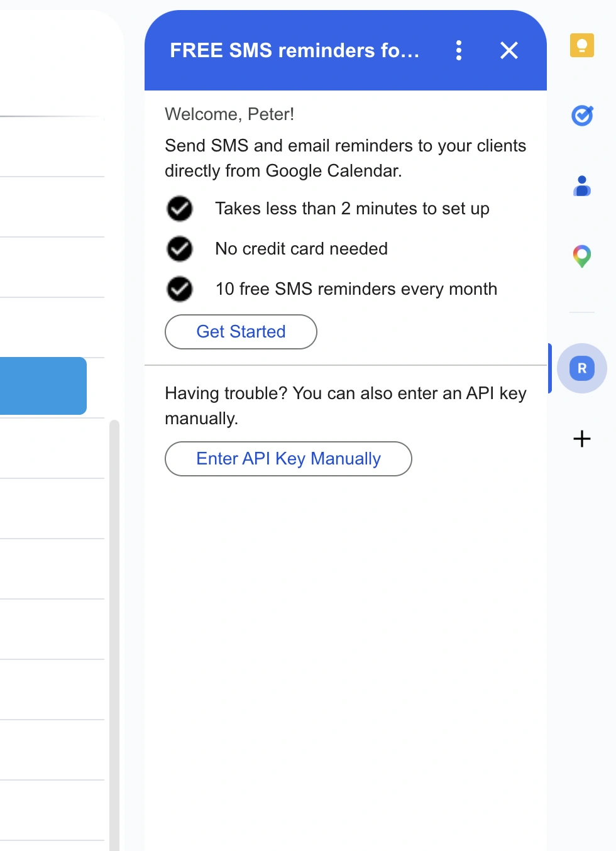Click the Get Started button

click(x=241, y=332)
